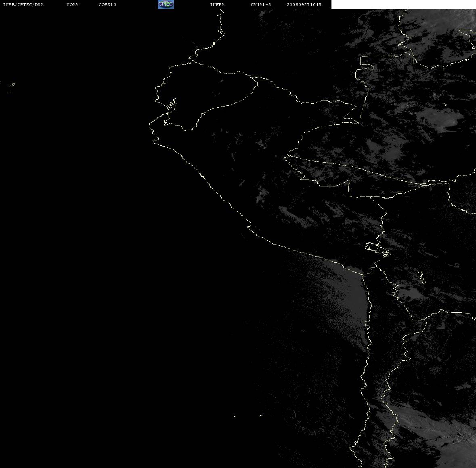Click the Puná island outline in the Gulf of Guayaquil
Screen dimensions: 476x468
(x=172, y=104)
